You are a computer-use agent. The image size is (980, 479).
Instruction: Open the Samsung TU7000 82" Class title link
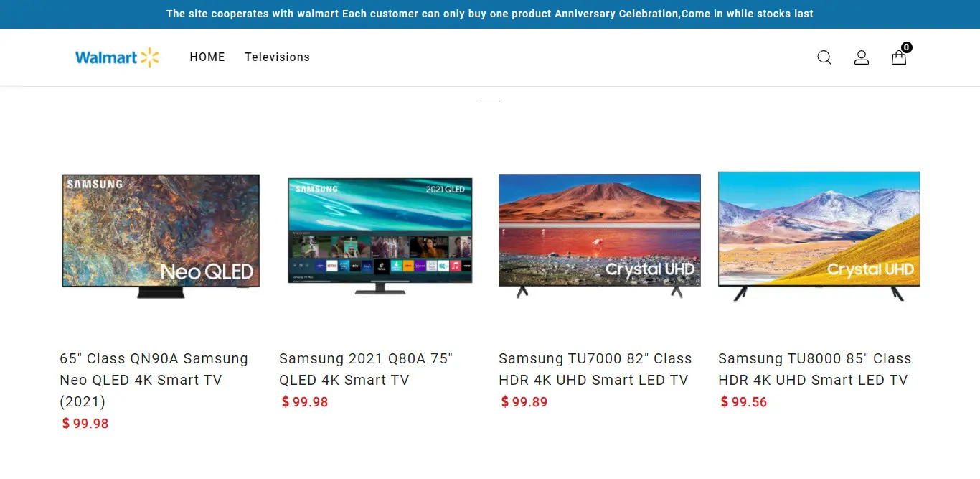pyautogui.click(x=595, y=369)
